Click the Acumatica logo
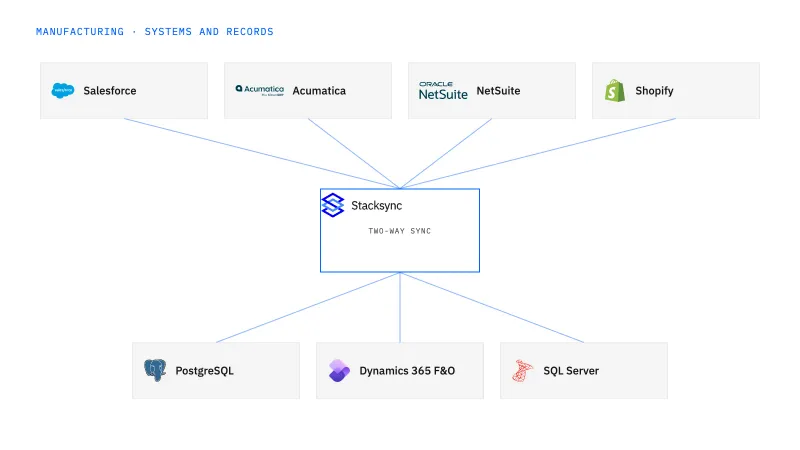This screenshot has width=800, height=450. (259, 90)
